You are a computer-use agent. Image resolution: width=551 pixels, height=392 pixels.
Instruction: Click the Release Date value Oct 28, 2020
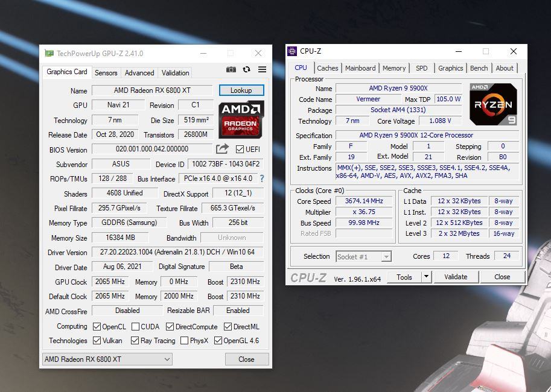pyautogui.click(x=115, y=134)
